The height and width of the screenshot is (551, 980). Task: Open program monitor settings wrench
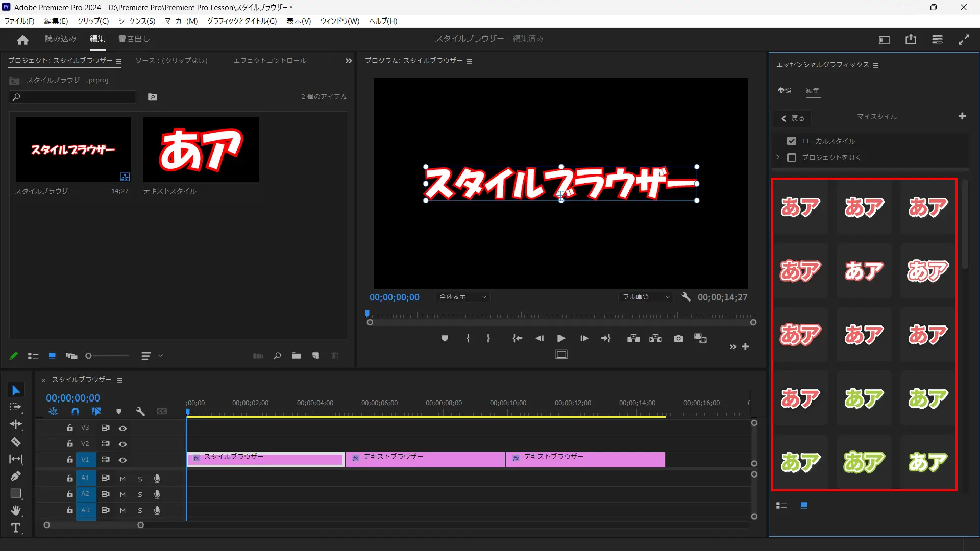[x=686, y=297]
